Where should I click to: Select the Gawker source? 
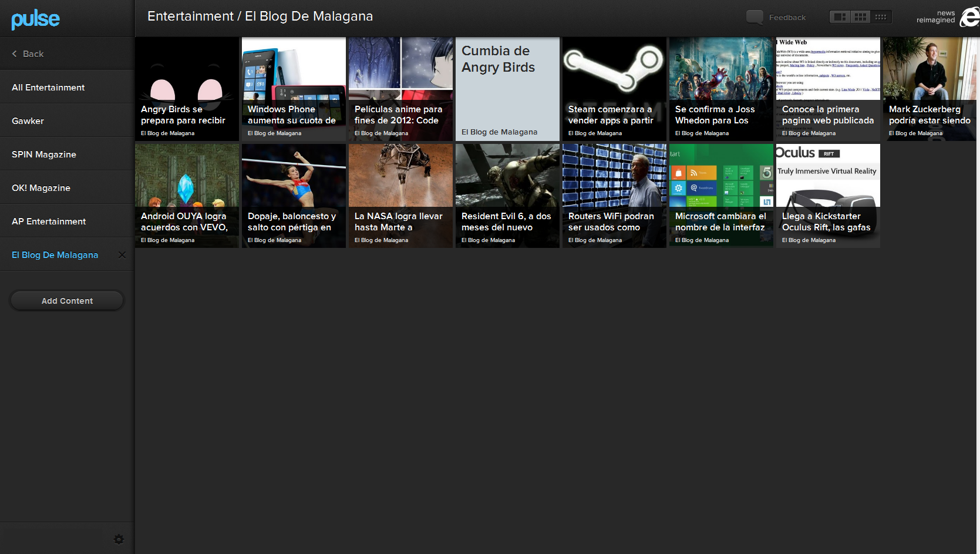coord(67,120)
